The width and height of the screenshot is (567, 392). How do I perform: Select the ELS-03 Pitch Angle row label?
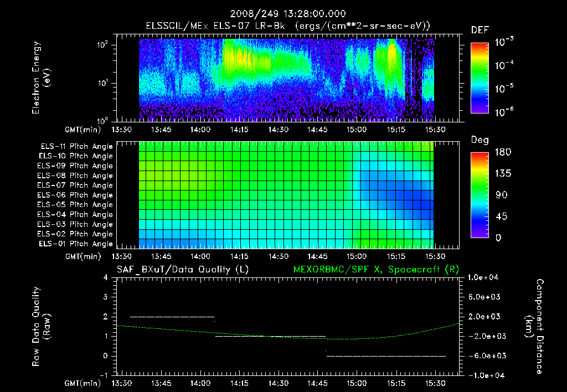click(x=75, y=224)
